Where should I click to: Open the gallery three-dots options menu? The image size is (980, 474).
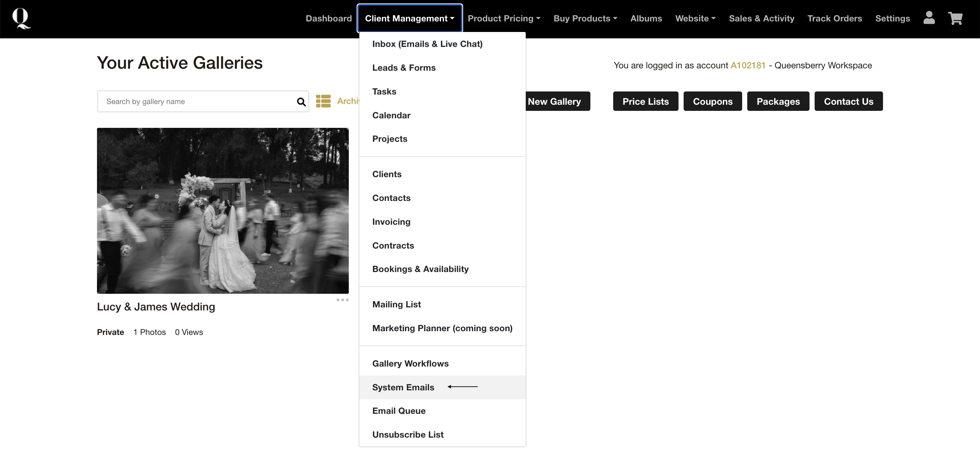(x=342, y=300)
